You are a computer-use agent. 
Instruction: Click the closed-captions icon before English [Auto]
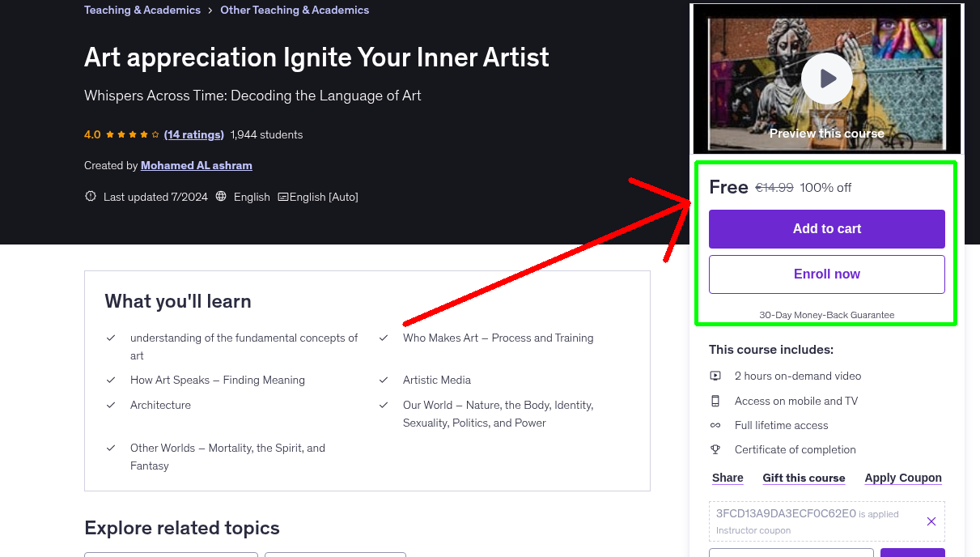coord(283,196)
